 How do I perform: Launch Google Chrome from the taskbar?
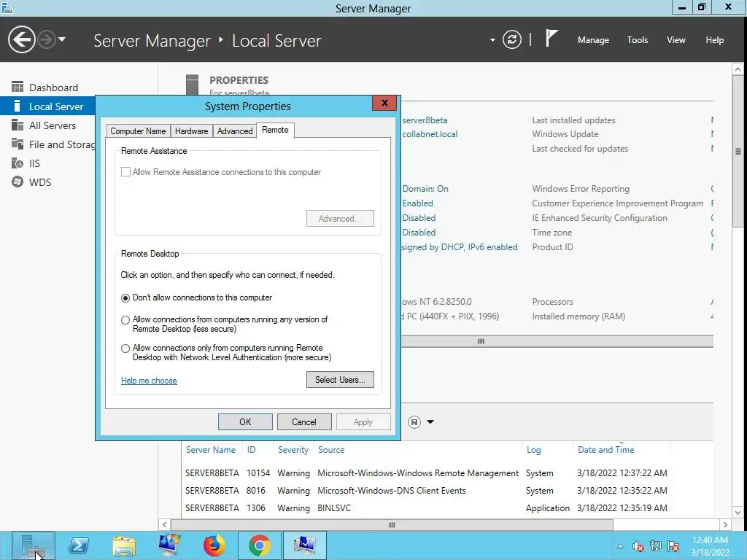pos(259,545)
